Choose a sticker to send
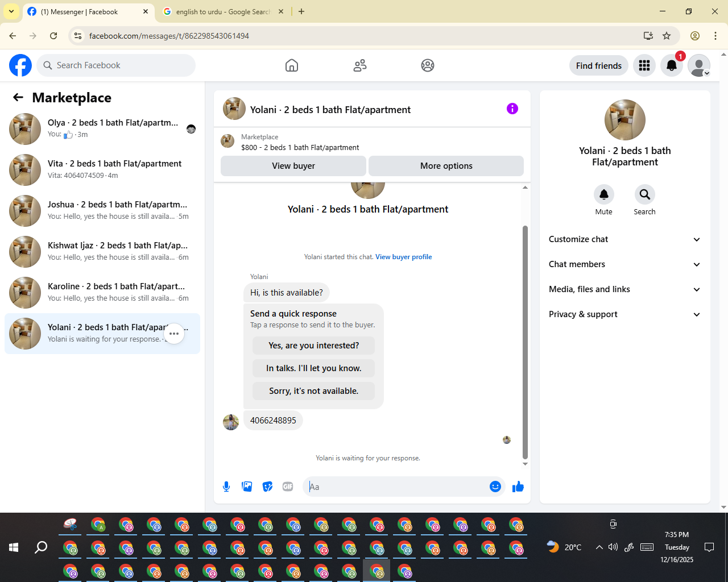The width and height of the screenshot is (728, 582). 267,487
